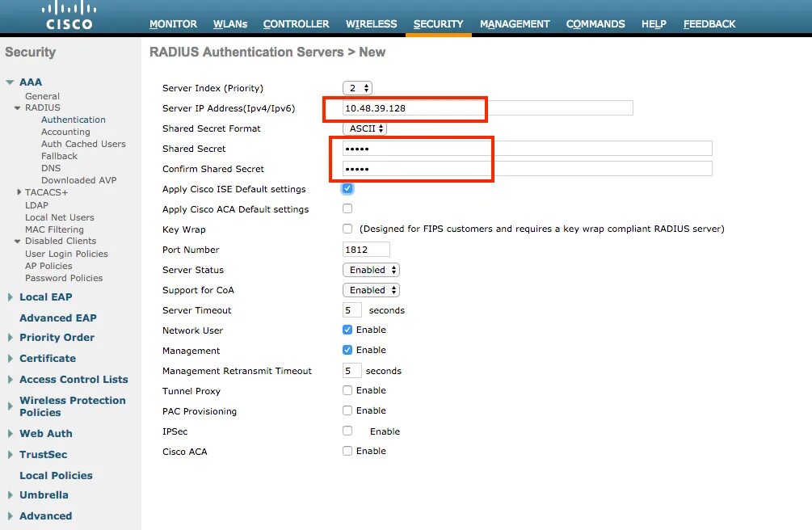Open Downloaded AVP page

(x=78, y=180)
